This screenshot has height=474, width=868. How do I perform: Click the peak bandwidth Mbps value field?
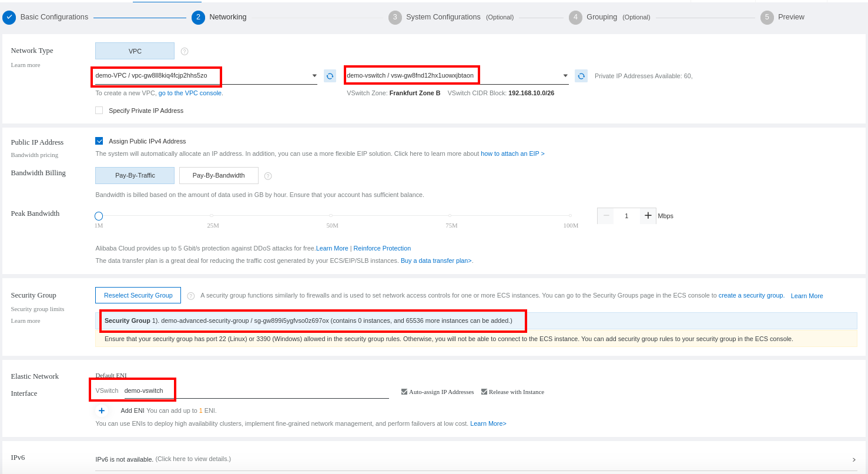[x=626, y=216]
